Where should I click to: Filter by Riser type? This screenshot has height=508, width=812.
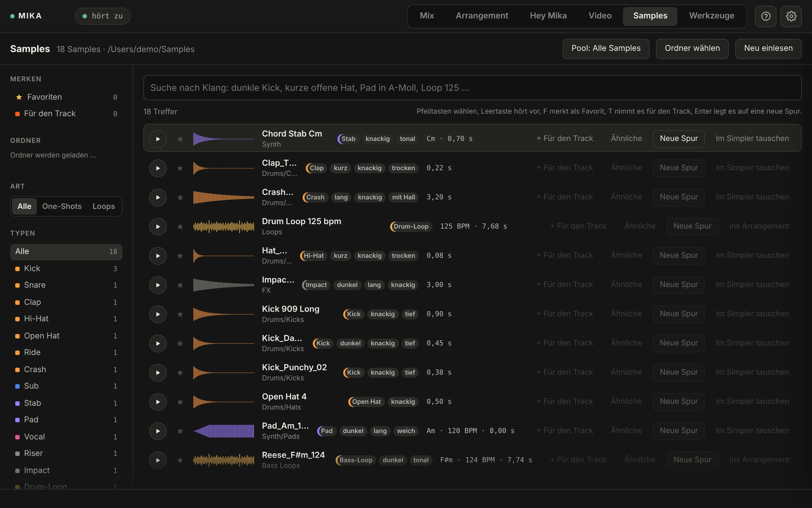pos(66,453)
